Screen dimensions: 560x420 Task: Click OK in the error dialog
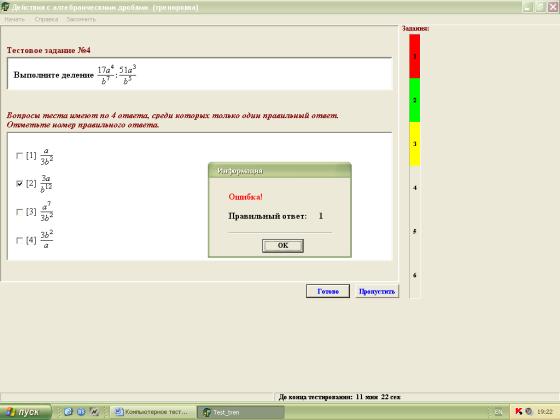[282, 246]
